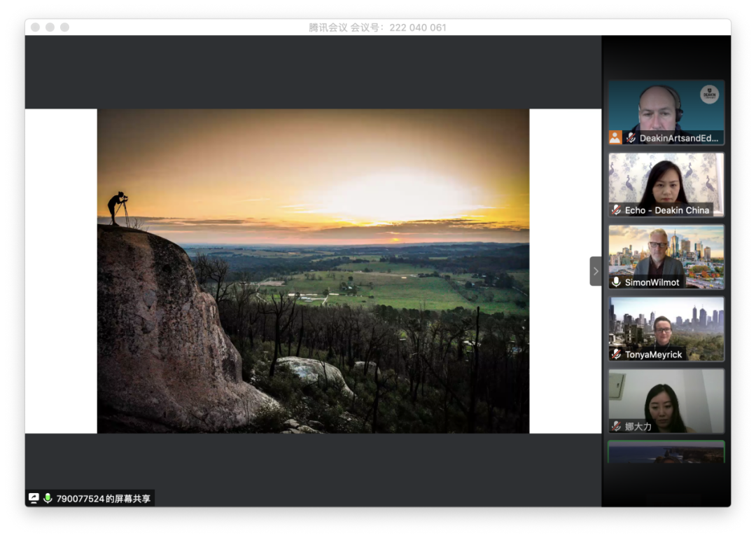The image size is (756, 538).
Task: Click muted microphone icon beside 娜大力
Action: click(617, 426)
